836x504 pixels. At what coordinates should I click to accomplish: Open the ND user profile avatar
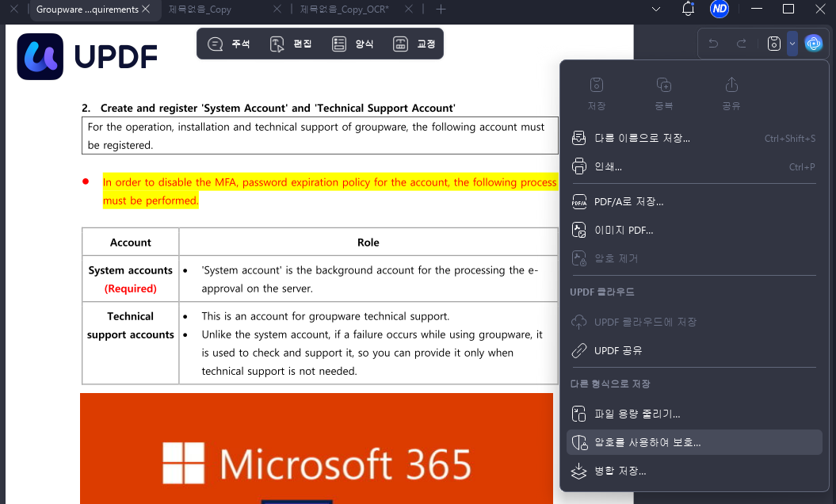[720, 9]
